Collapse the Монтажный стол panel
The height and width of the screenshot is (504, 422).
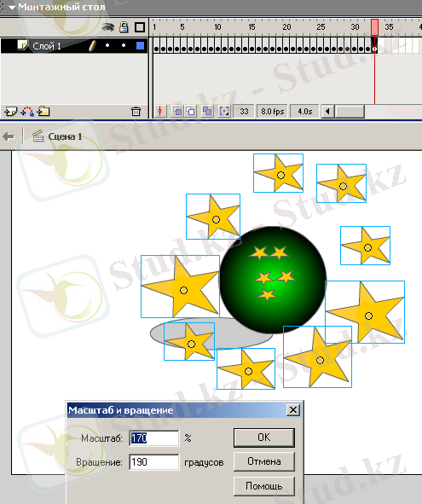(12, 8)
